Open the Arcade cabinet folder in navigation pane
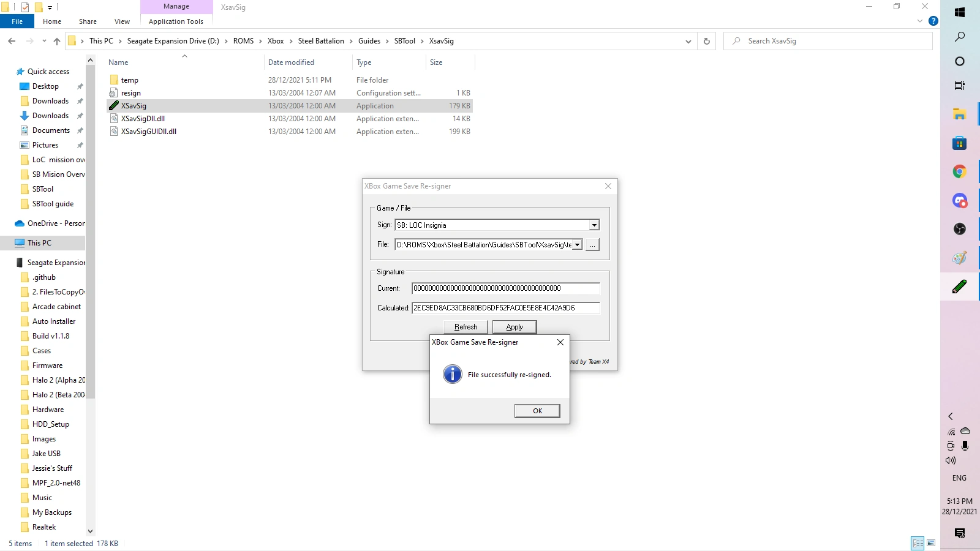 [x=56, y=307]
